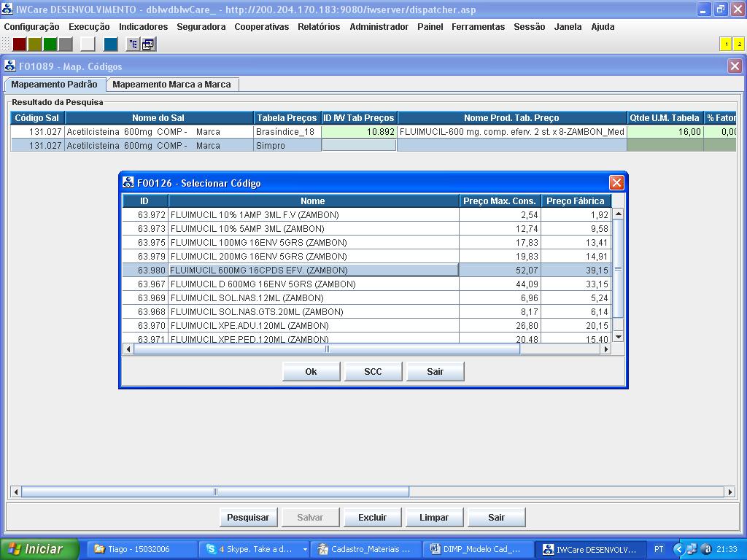Viewport: 747px width, 560px height.
Task: Click the Preço Fábrica column header
Action: point(576,201)
